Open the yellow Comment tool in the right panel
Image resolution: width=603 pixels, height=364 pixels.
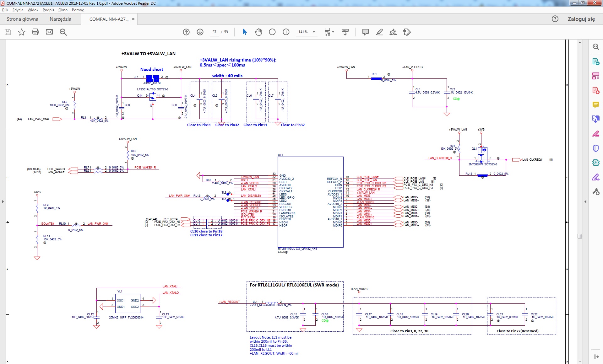click(596, 105)
